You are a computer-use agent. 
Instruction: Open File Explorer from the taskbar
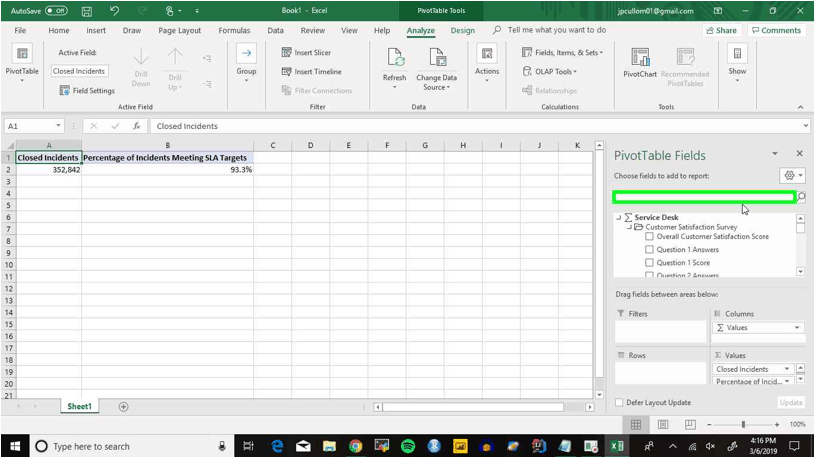(x=329, y=446)
